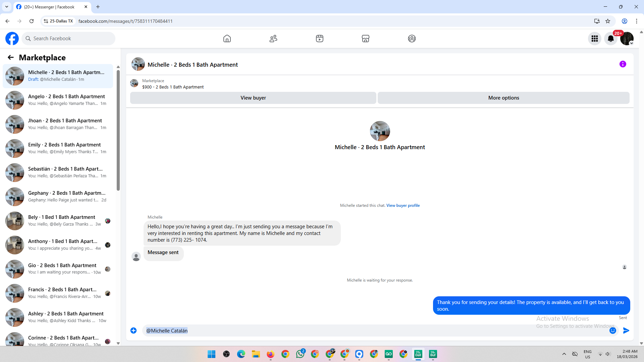
Task: Open the Ashley 2 Beds 1 Bath conversation
Action: [x=58, y=317]
